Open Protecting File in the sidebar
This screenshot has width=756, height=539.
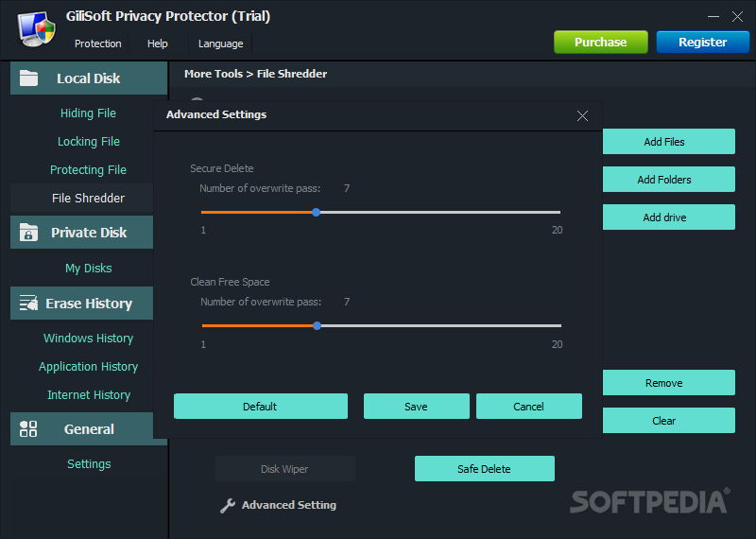88,170
